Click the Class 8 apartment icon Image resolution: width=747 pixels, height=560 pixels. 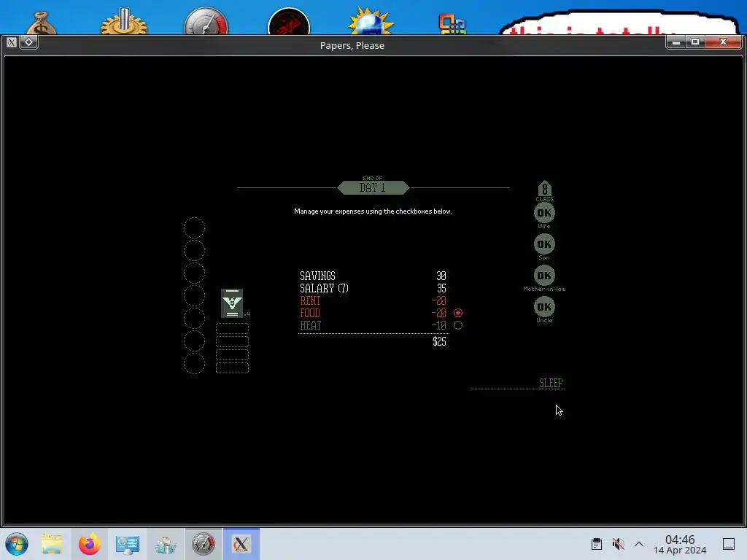tap(544, 189)
